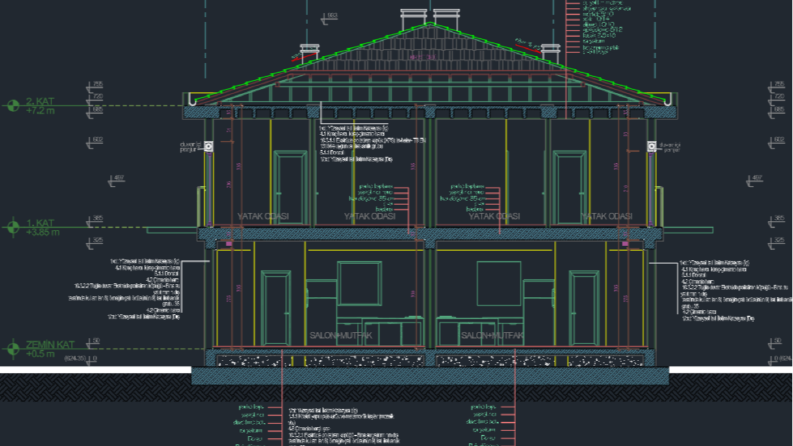Select the rightmost "YATAK ODASI" room label

click(x=607, y=216)
